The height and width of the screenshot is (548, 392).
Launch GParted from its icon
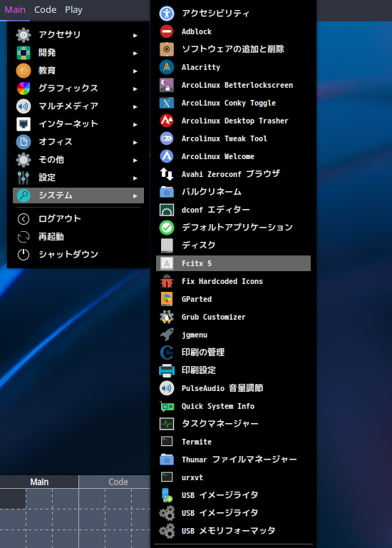167,299
